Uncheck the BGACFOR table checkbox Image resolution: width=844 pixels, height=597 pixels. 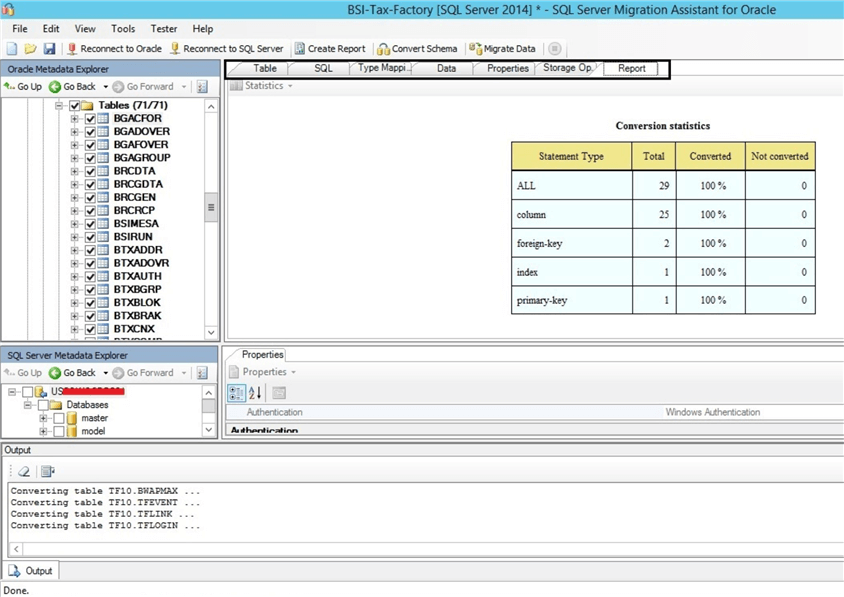click(88, 118)
